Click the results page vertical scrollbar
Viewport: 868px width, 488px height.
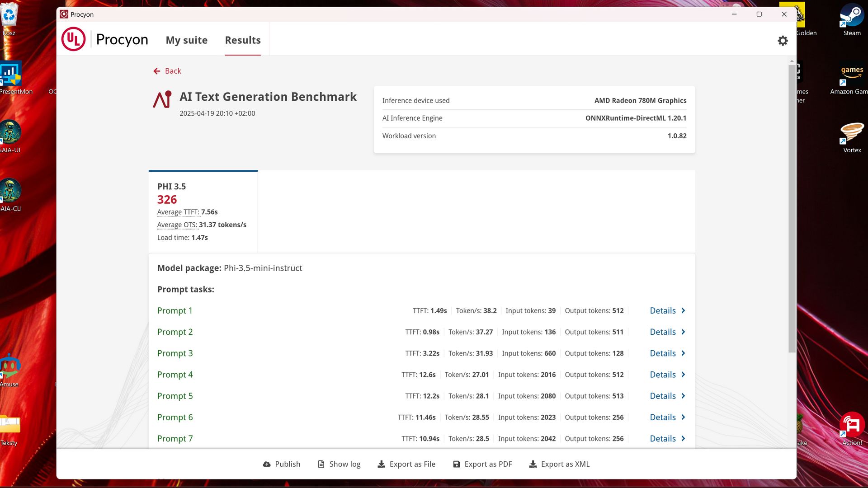[792, 208]
